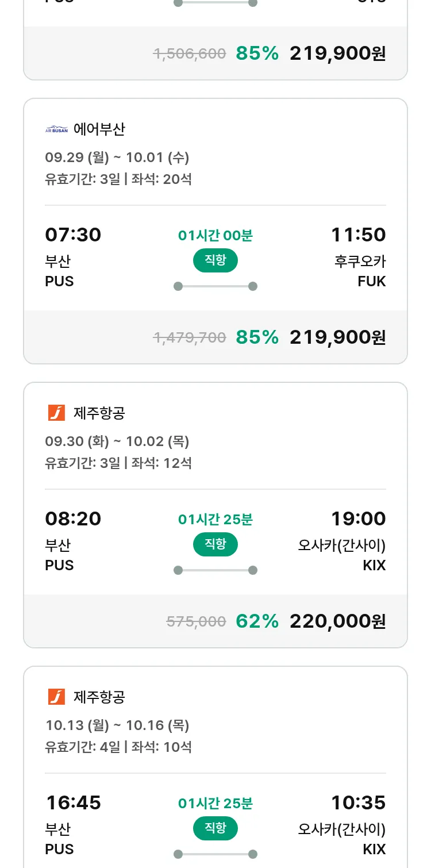Tap the 62% discount label
This screenshot has height=868, width=431.
[x=257, y=621]
